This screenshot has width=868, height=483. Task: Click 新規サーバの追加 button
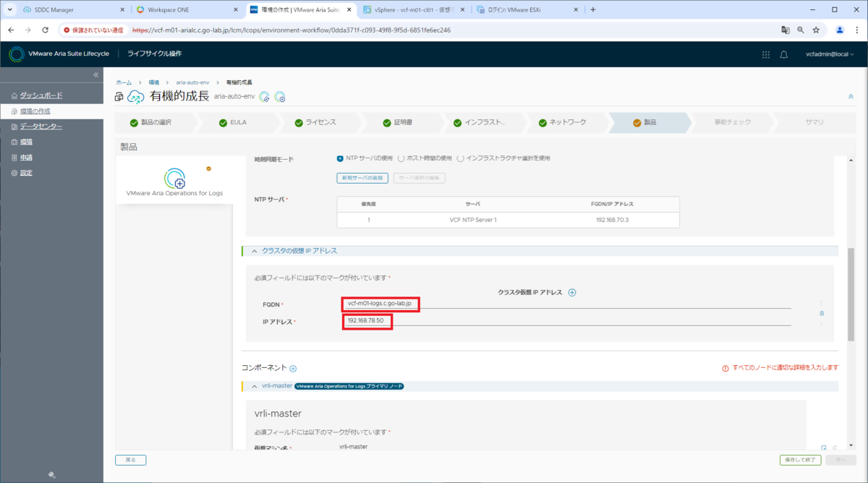click(x=363, y=178)
